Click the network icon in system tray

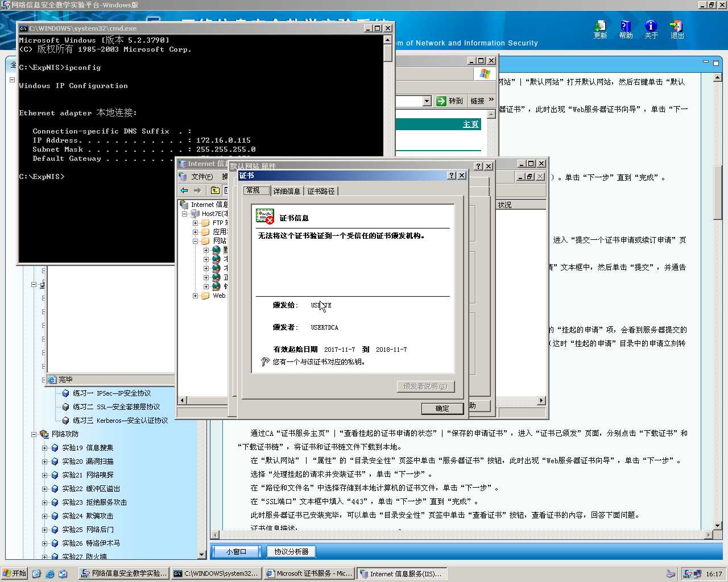697,574
